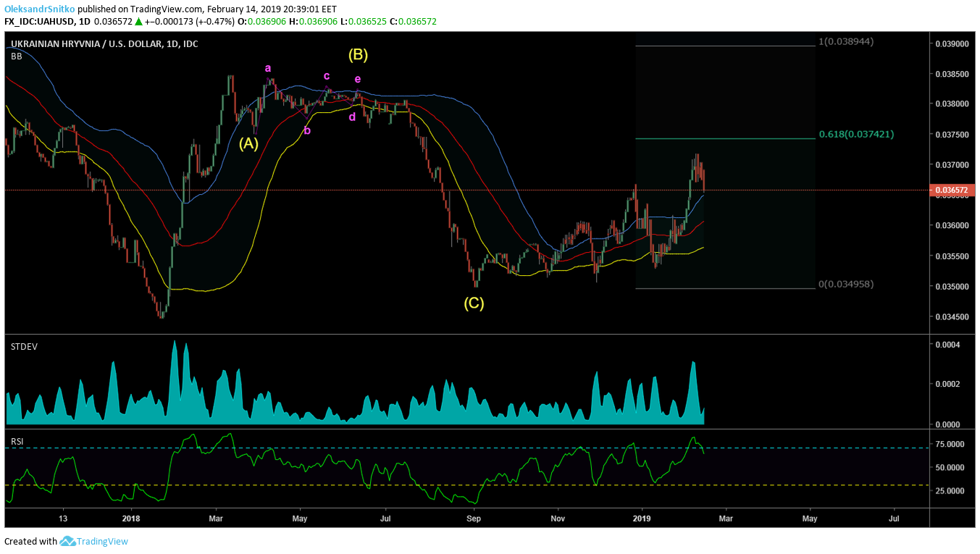Click the magenta wave label c
The image size is (980, 554).
(327, 75)
